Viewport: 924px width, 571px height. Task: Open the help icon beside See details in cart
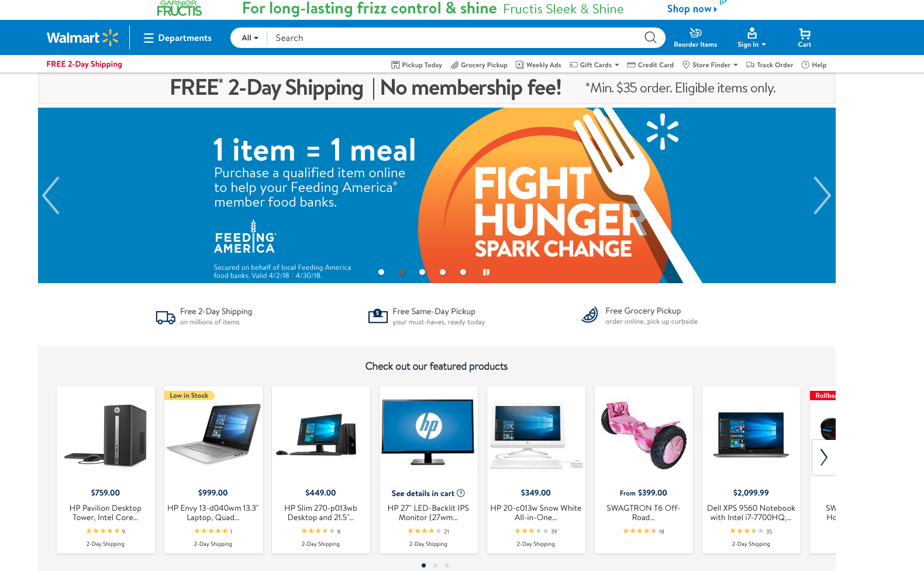coord(461,493)
